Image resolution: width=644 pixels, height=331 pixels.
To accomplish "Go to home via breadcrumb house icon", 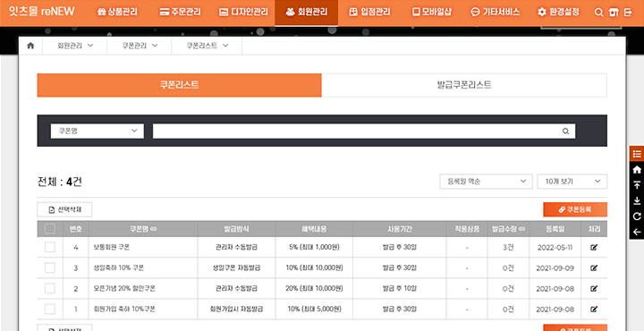I will [x=30, y=46].
